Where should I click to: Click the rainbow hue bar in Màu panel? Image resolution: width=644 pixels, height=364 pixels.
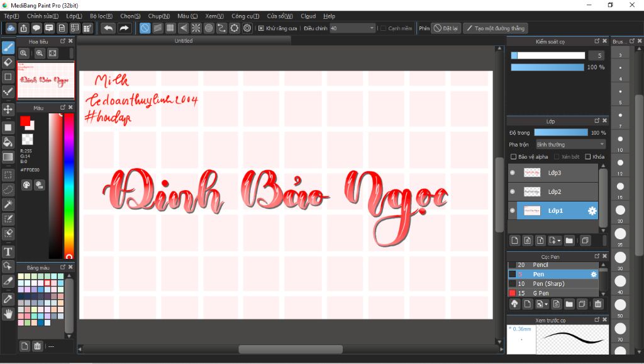(69, 185)
